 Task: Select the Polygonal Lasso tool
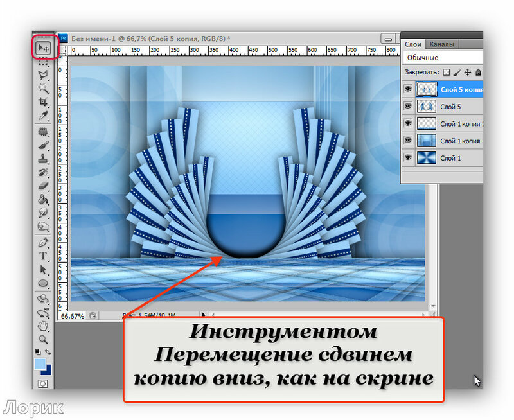[43, 75]
